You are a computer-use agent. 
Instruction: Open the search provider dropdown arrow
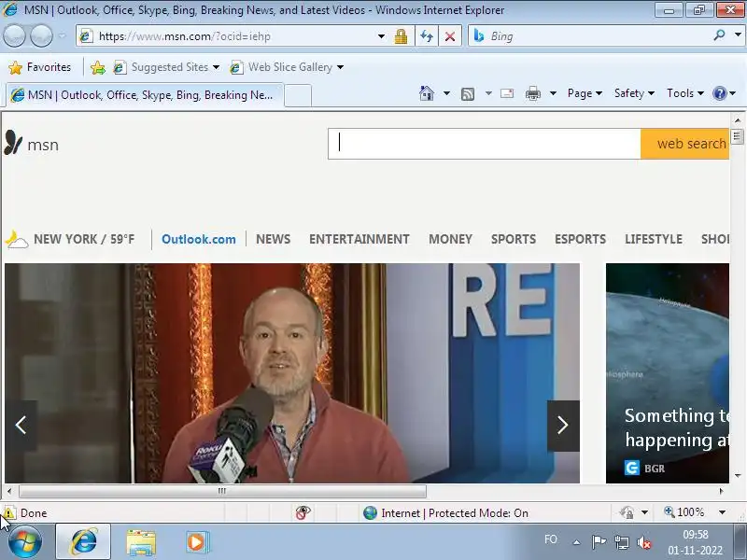pos(738,35)
